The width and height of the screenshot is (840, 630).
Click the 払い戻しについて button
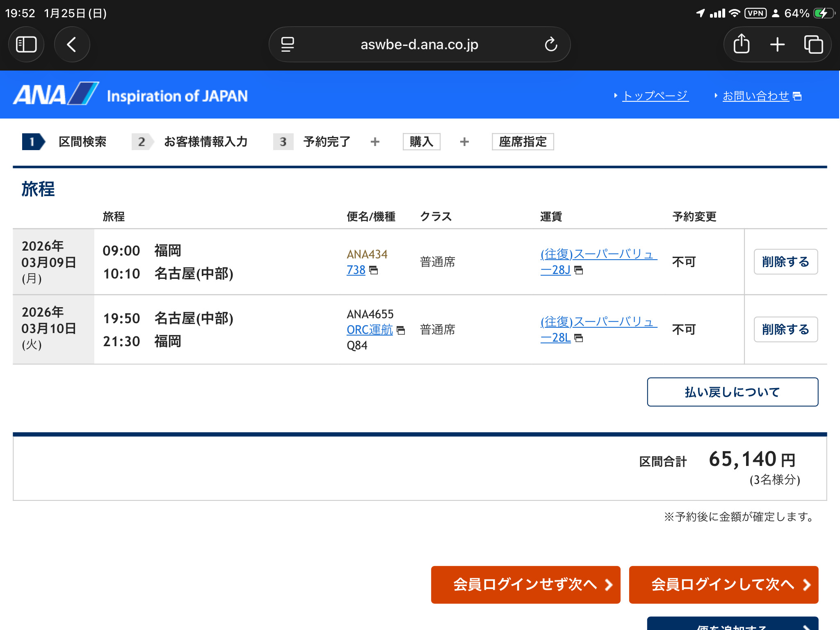[x=732, y=392]
